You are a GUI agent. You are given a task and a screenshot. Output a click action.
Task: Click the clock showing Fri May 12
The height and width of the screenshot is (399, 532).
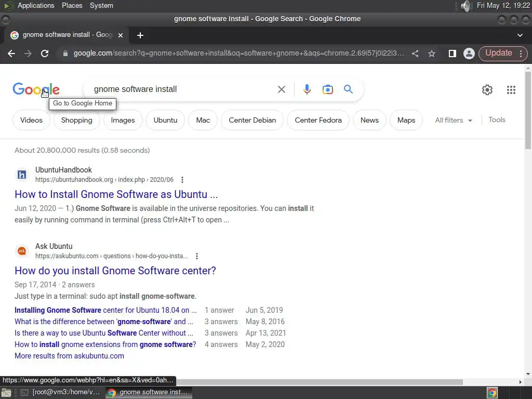[x=503, y=5]
